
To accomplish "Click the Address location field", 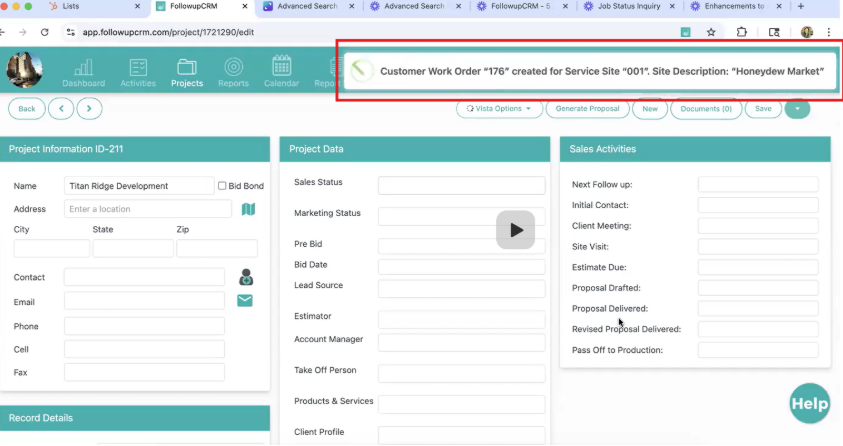I will [x=148, y=209].
